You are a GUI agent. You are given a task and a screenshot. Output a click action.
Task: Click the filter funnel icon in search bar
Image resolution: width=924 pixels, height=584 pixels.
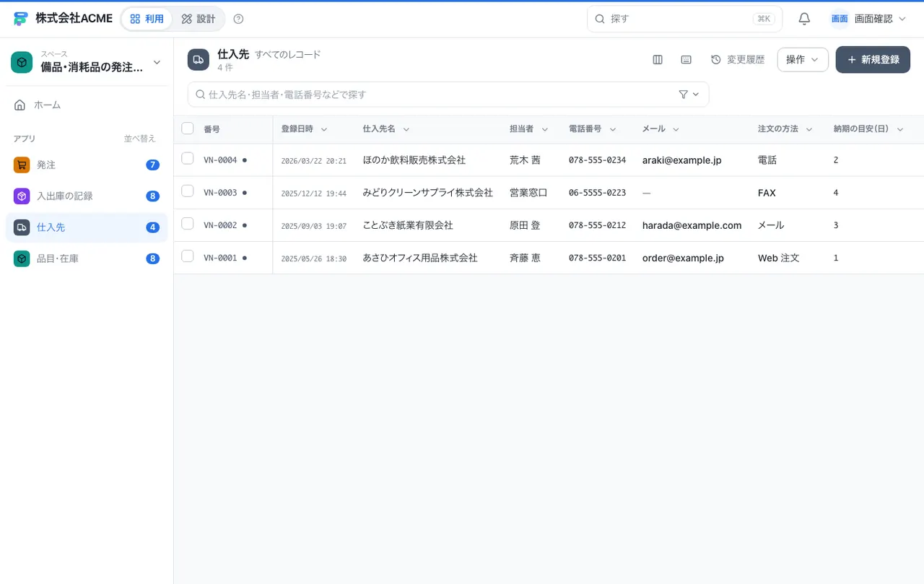[x=684, y=95]
